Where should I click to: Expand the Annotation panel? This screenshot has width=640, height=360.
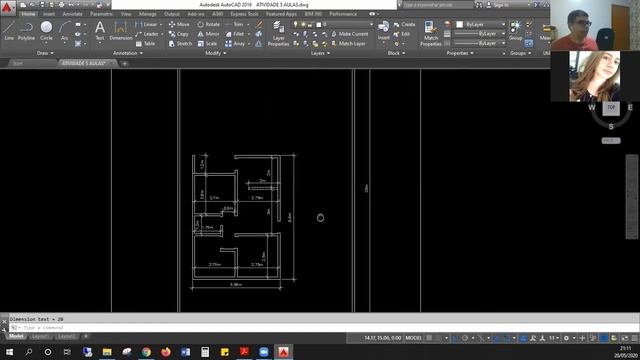pyautogui.click(x=128, y=53)
